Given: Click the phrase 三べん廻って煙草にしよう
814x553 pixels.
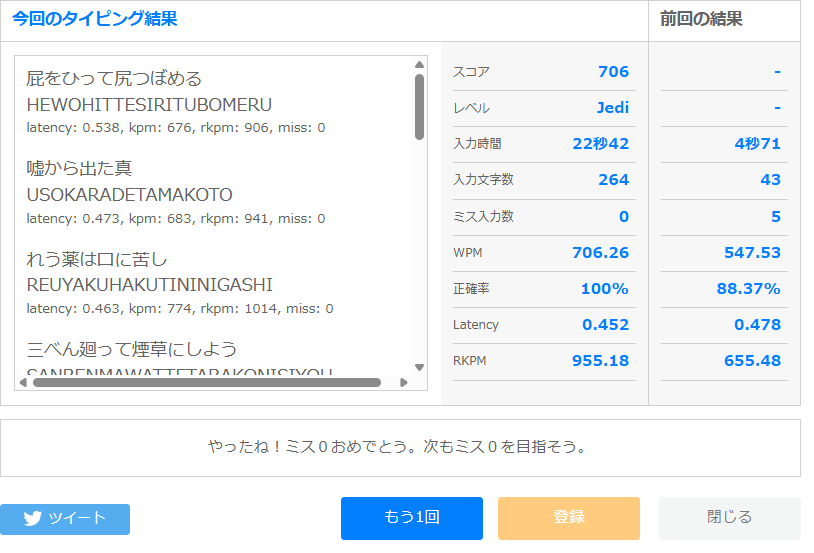Looking at the screenshot, I should click(x=131, y=349).
